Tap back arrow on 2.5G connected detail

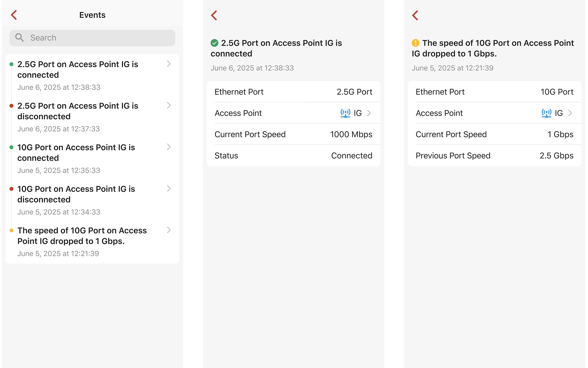click(214, 15)
